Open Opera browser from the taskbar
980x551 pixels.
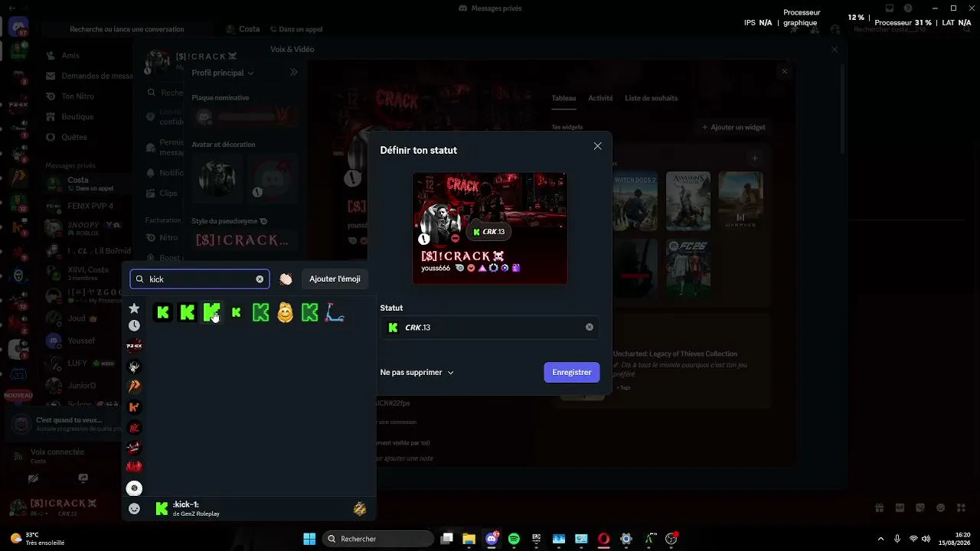pos(603,539)
